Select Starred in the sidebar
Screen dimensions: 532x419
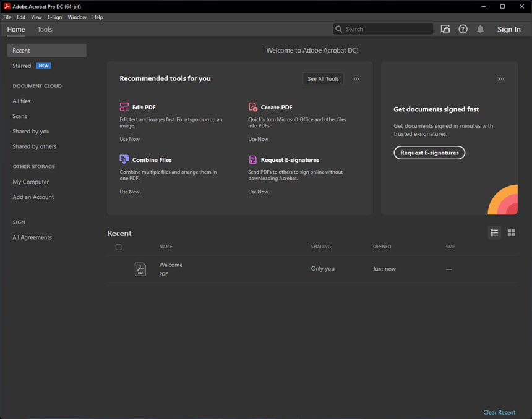(x=22, y=66)
